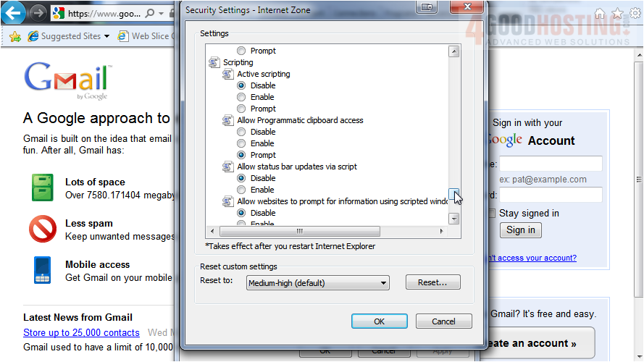Click the Web Slice Gallery icon

coord(123,36)
